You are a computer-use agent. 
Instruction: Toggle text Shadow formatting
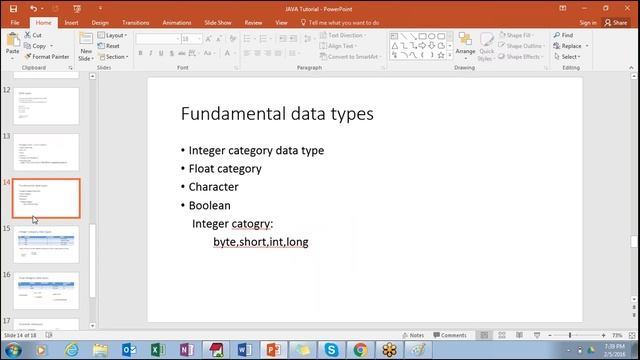171,53
